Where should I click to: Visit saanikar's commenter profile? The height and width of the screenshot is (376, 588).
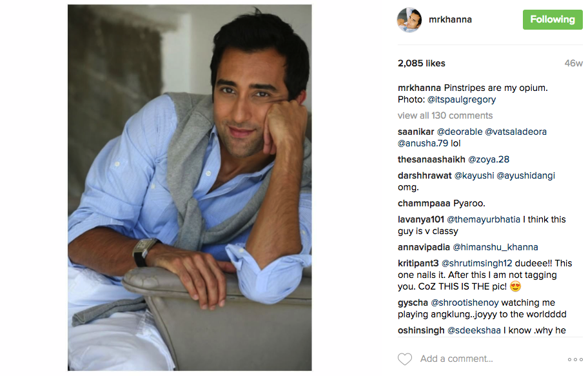tap(416, 132)
